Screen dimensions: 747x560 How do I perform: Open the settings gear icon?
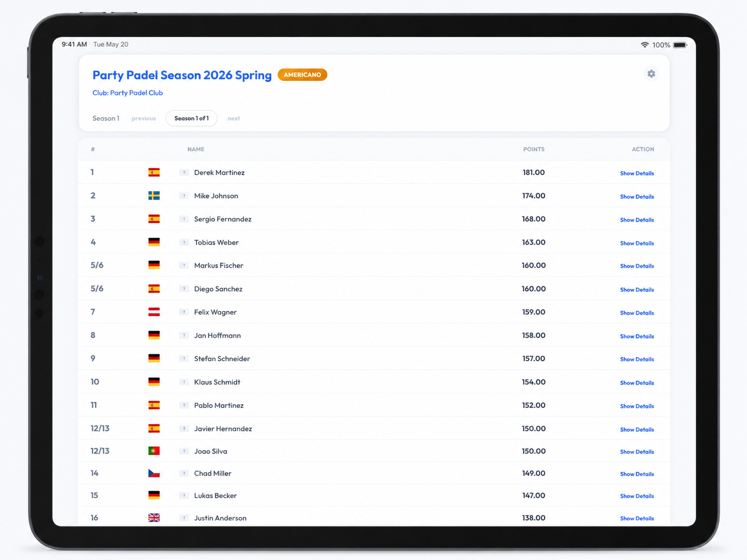tap(651, 74)
